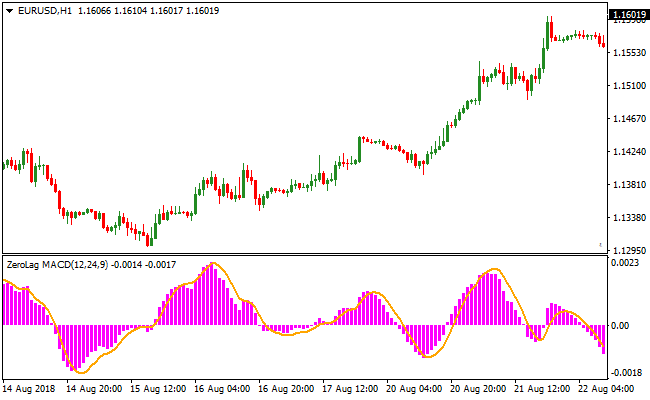The height and width of the screenshot is (400, 650).
Task: Select the 15 Aug 12:00 time label
Action: click(x=159, y=388)
